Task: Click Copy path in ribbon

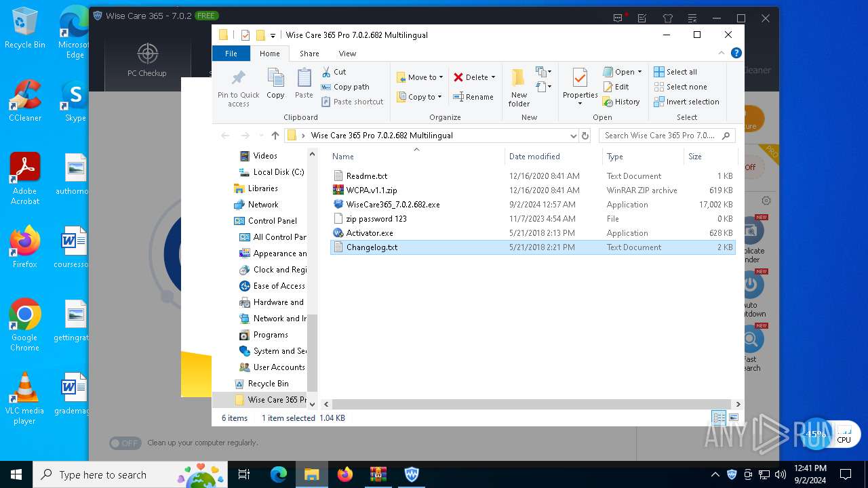Action: point(345,87)
